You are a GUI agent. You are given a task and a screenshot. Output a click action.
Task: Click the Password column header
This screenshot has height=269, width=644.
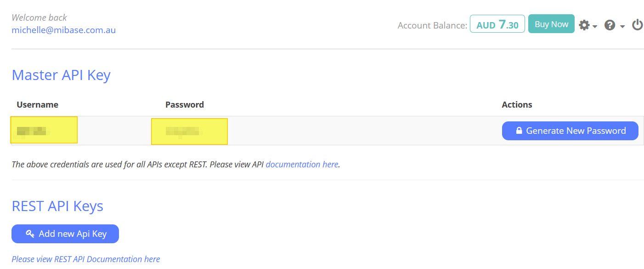pyautogui.click(x=184, y=105)
